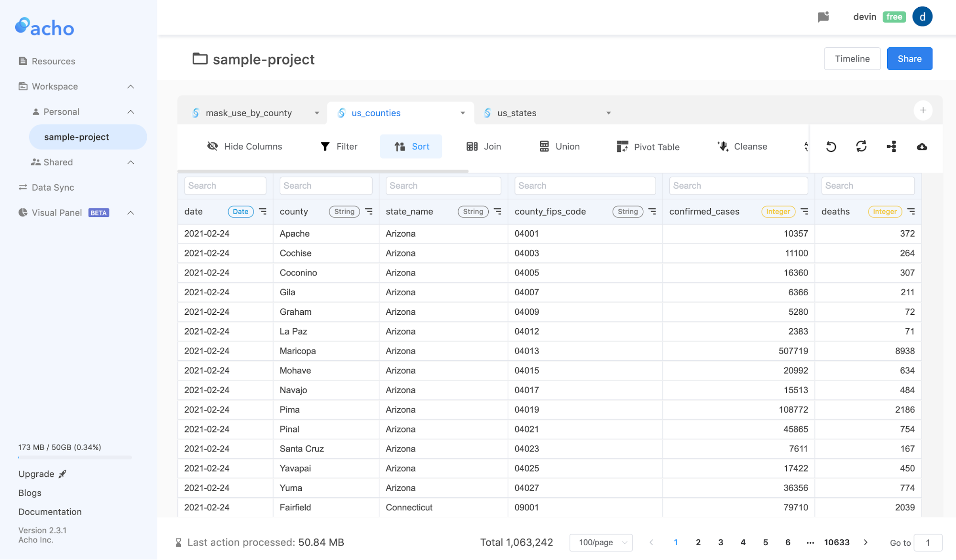The height and width of the screenshot is (560, 956).
Task: Click the blue Share button
Action: (x=909, y=59)
